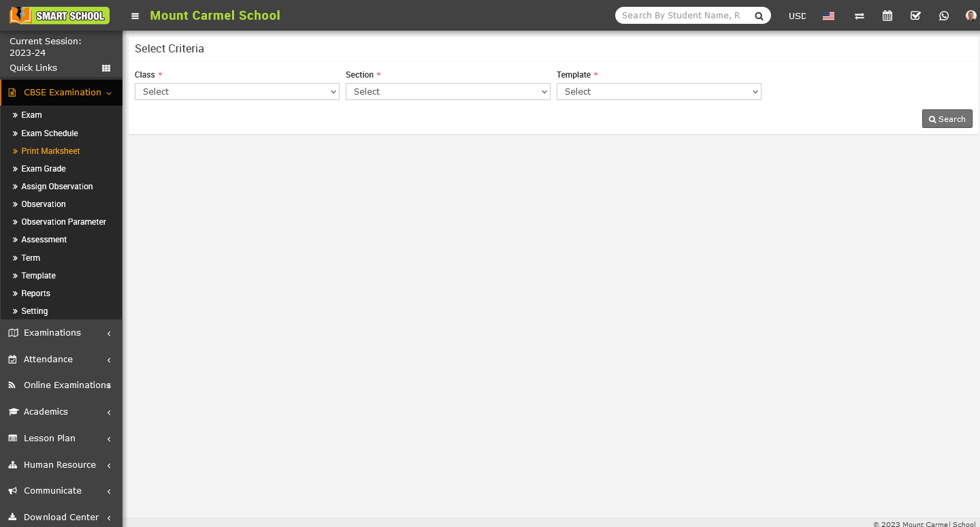Open the US flag language selector
980x527 pixels.
[828, 16]
